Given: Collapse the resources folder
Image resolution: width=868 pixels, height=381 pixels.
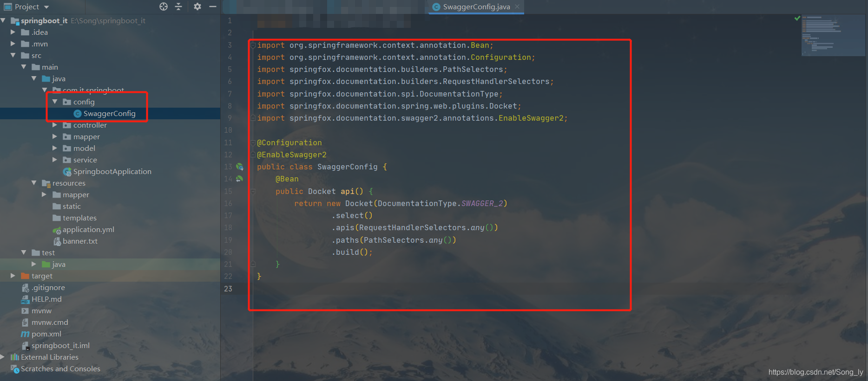Looking at the screenshot, I should pyautogui.click(x=34, y=183).
